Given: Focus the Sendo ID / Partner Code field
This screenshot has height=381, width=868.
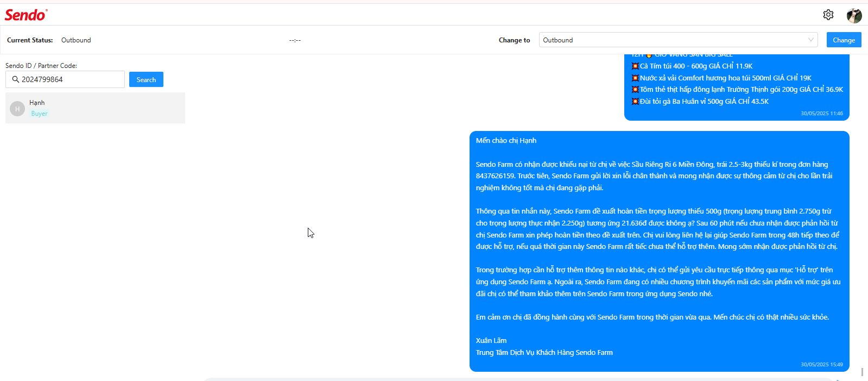Looking at the screenshot, I should 65,79.
